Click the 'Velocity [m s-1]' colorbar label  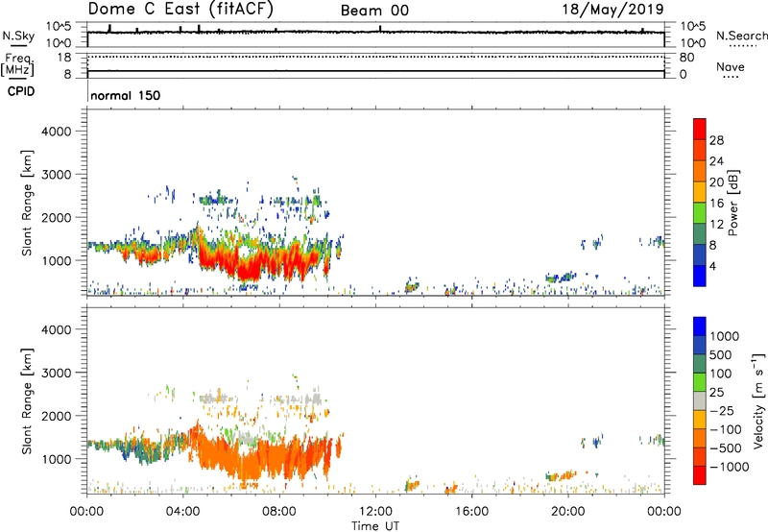click(x=758, y=400)
